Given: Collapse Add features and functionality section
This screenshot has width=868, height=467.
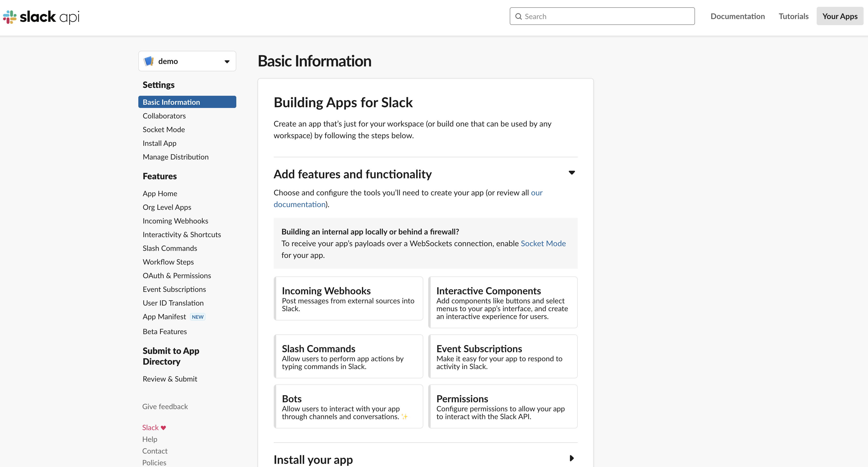Looking at the screenshot, I should click(x=572, y=173).
